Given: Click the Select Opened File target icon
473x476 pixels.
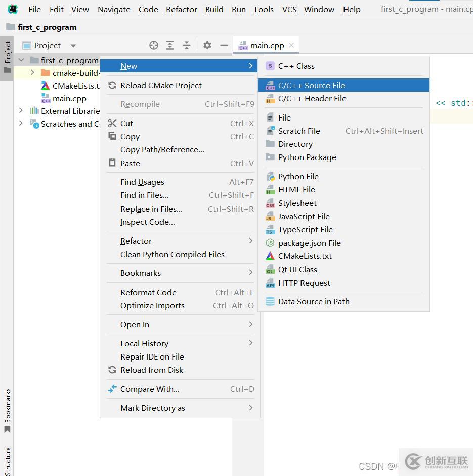Looking at the screenshot, I should (154, 45).
